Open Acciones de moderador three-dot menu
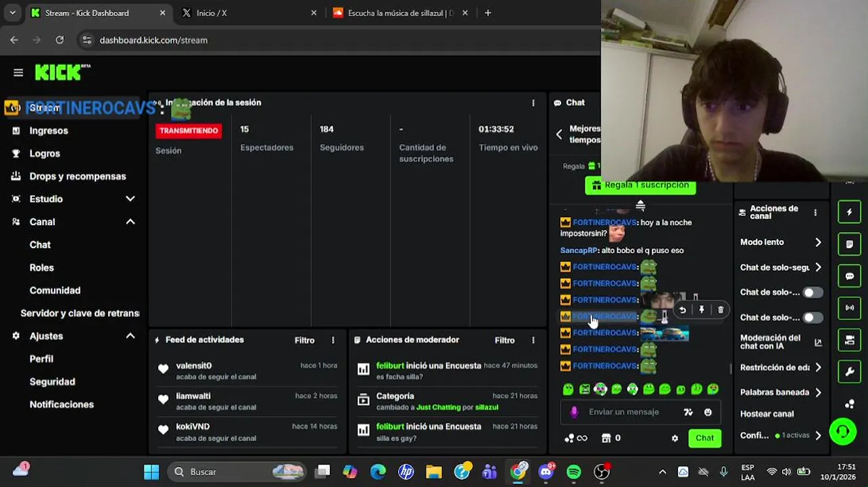This screenshot has height=487, width=868. [533, 340]
